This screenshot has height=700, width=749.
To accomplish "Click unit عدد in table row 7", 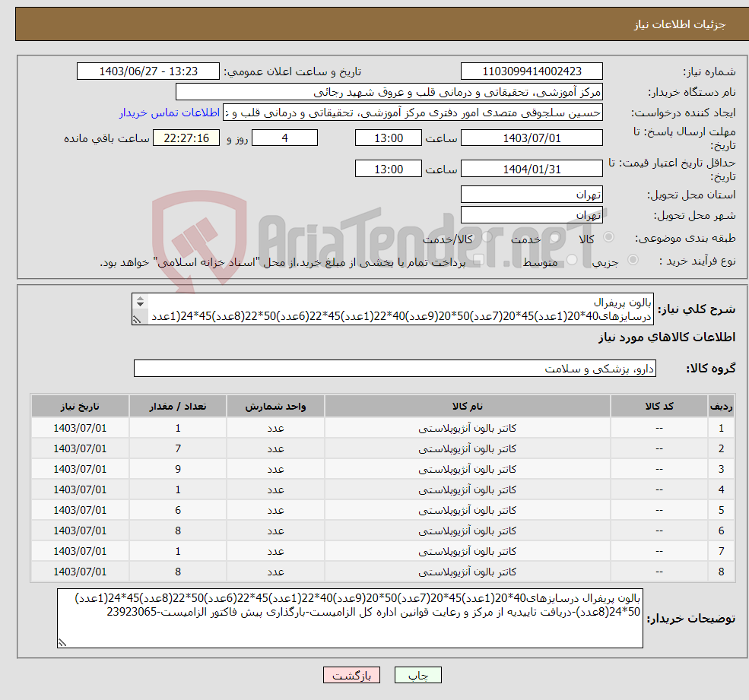I will point(275,552).
